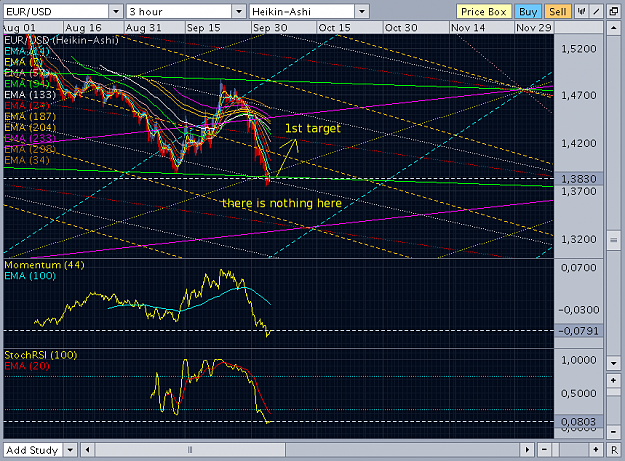Click the 0,0803 StochRSI value marker
This screenshot has width=625, height=461.
coord(578,422)
